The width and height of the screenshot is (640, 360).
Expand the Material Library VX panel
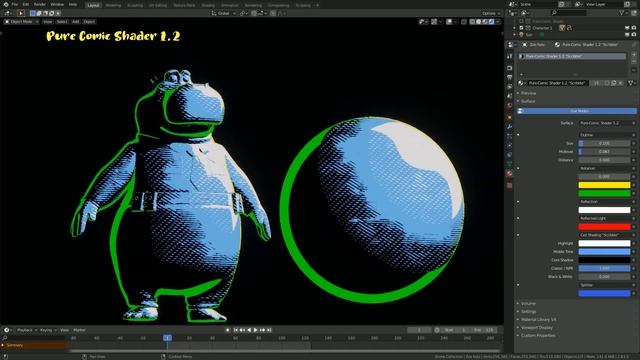pyautogui.click(x=538, y=320)
